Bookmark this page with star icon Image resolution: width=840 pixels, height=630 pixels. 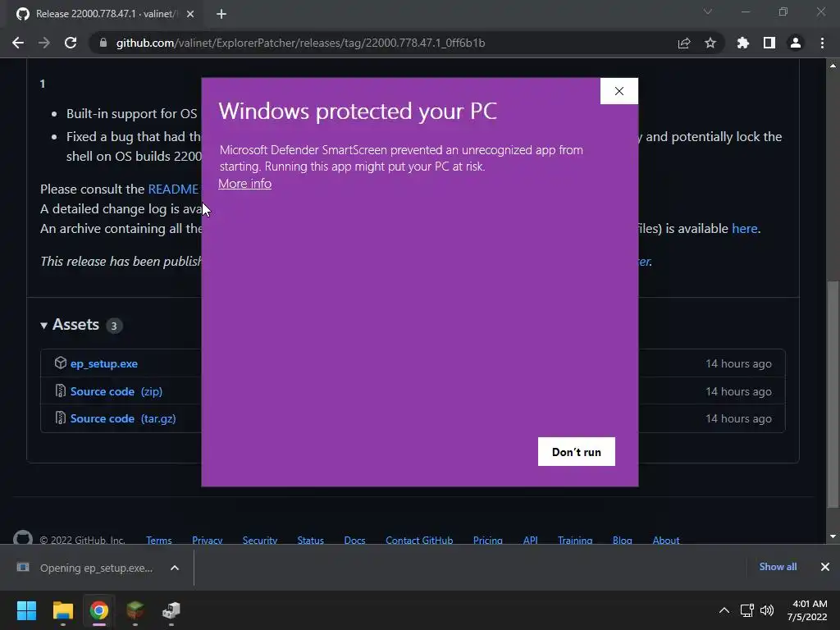point(710,43)
